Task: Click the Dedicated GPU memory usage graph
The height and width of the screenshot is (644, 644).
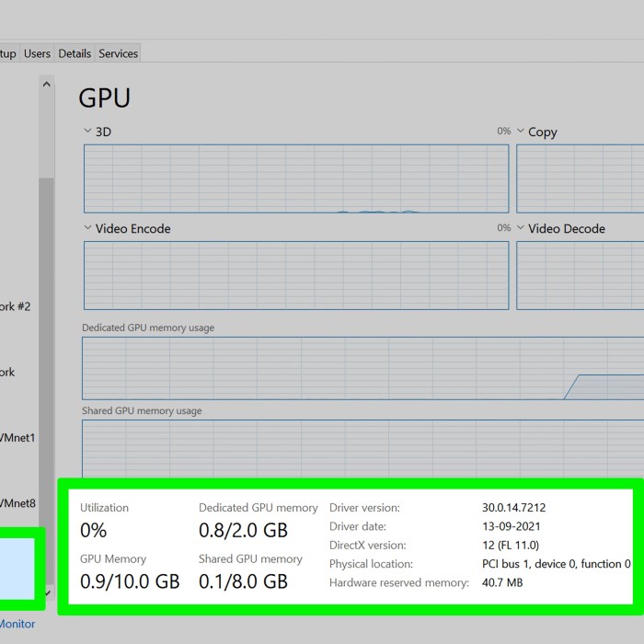Action: [363, 368]
